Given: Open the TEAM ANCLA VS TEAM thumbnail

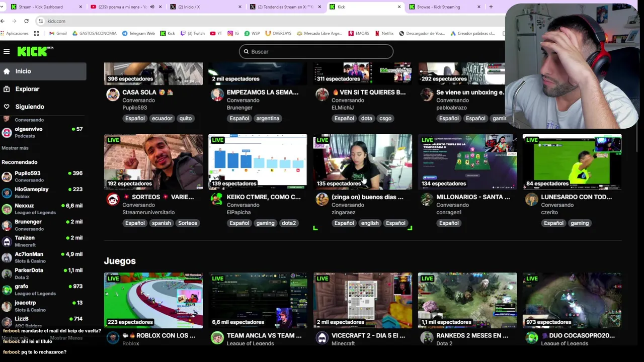Looking at the screenshot, I should (258, 300).
